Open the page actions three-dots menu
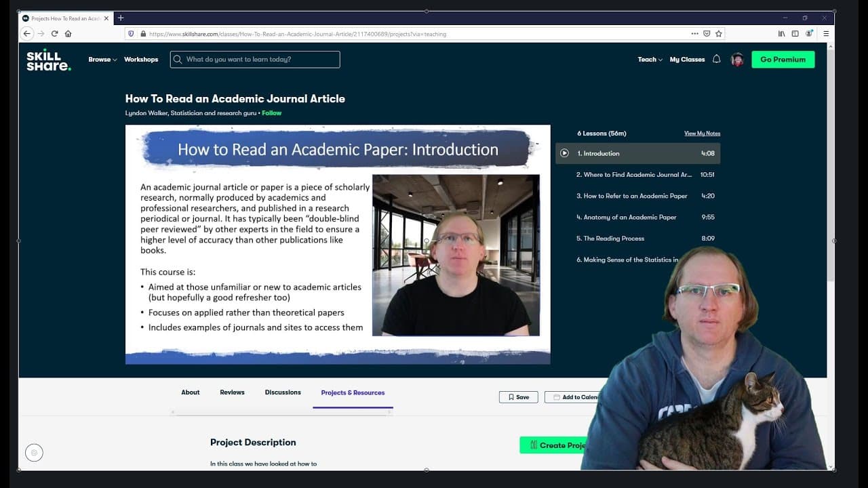868x488 pixels. coord(694,33)
